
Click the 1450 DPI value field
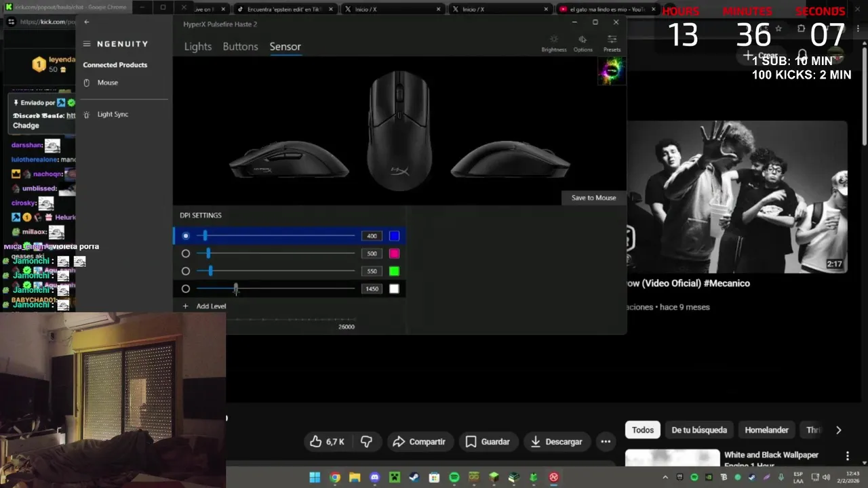(372, 289)
